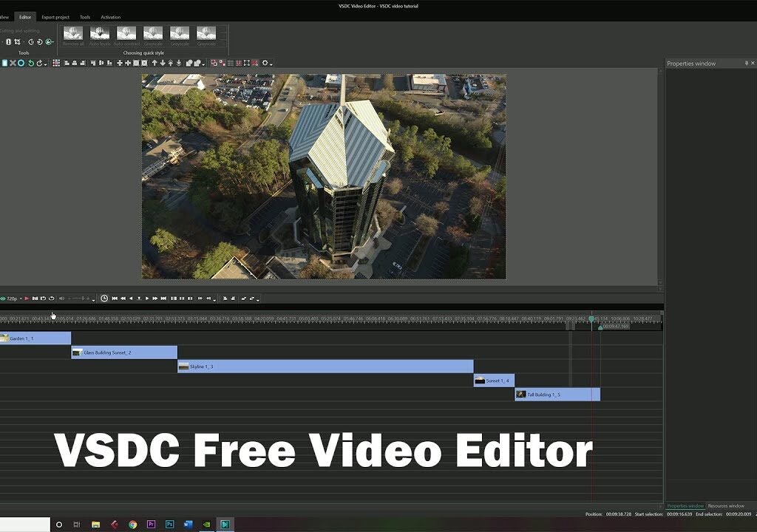Pin the Properties window panel
757x532 pixels.
point(747,64)
